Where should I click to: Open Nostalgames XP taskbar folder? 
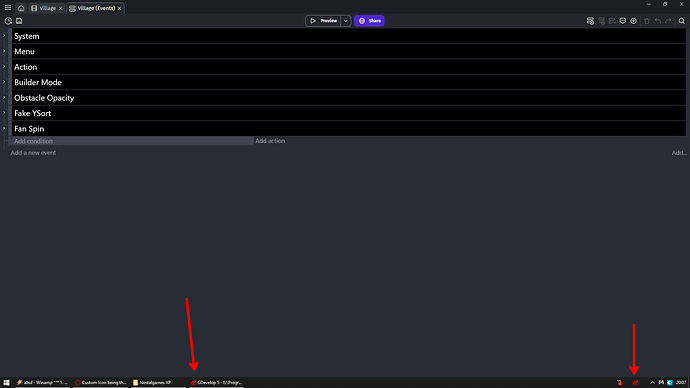(158, 383)
